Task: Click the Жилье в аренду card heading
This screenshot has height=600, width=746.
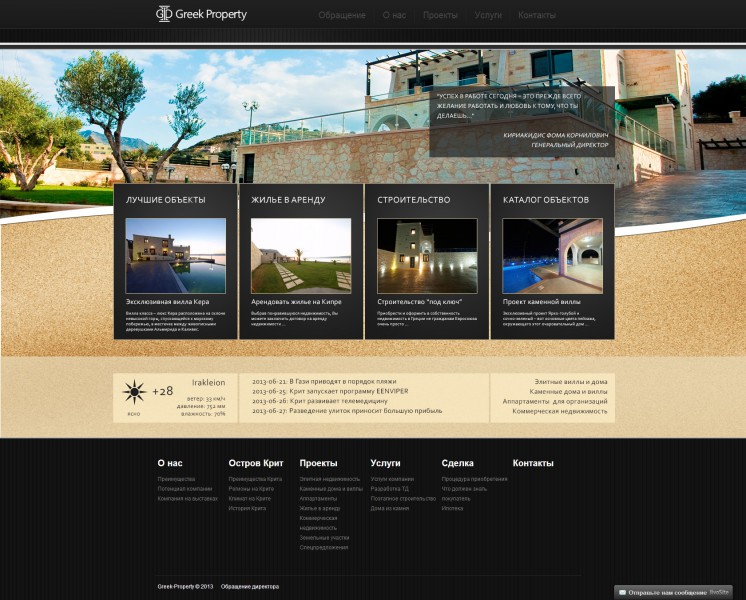Action: [x=288, y=200]
